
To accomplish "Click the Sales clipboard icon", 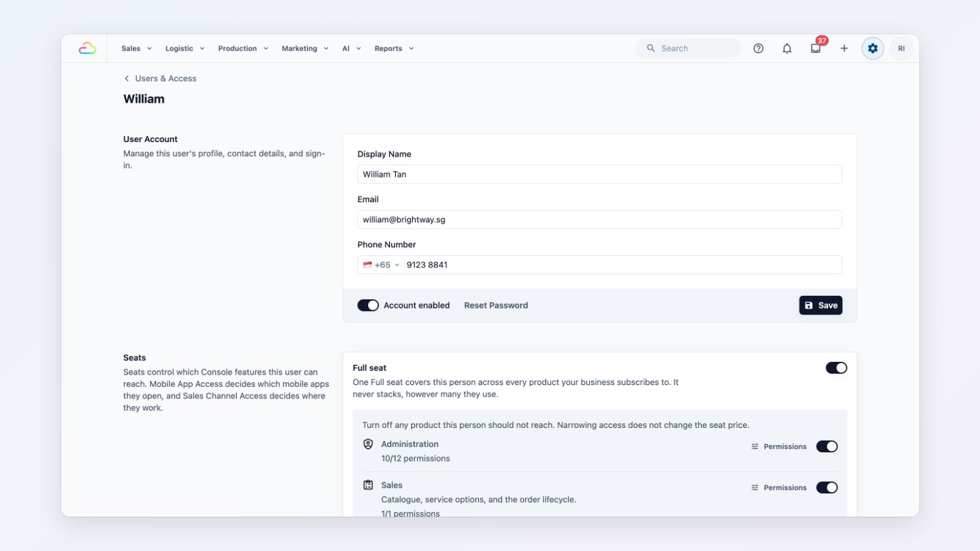I will pos(368,485).
